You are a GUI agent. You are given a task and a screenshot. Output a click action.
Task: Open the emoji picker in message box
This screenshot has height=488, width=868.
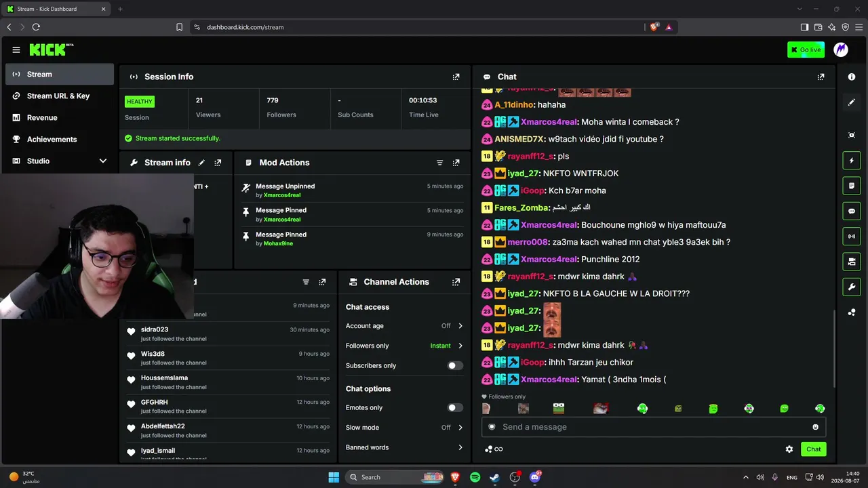click(815, 427)
